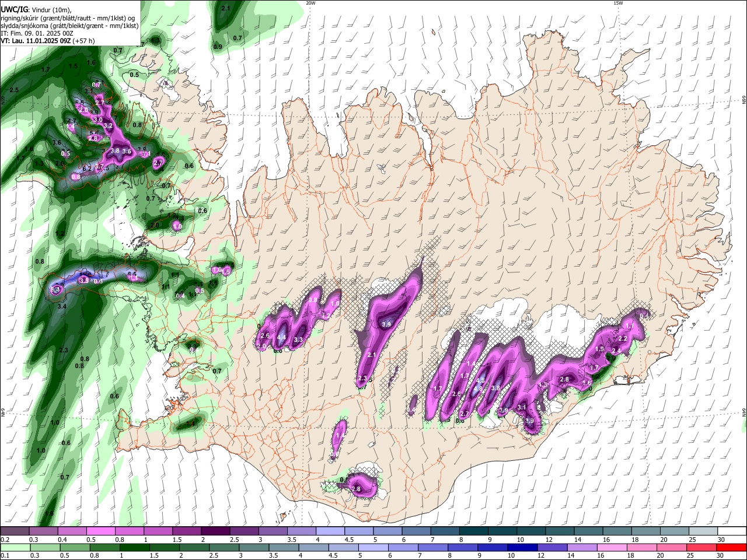
Task: Pick the deep navy 10–12 rain legend swatch
Action: coord(522,547)
